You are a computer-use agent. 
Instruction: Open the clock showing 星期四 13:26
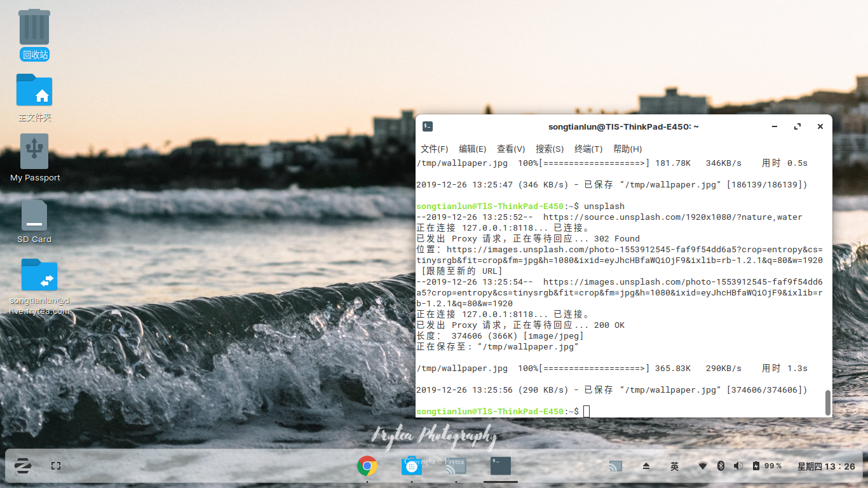point(826,466)
